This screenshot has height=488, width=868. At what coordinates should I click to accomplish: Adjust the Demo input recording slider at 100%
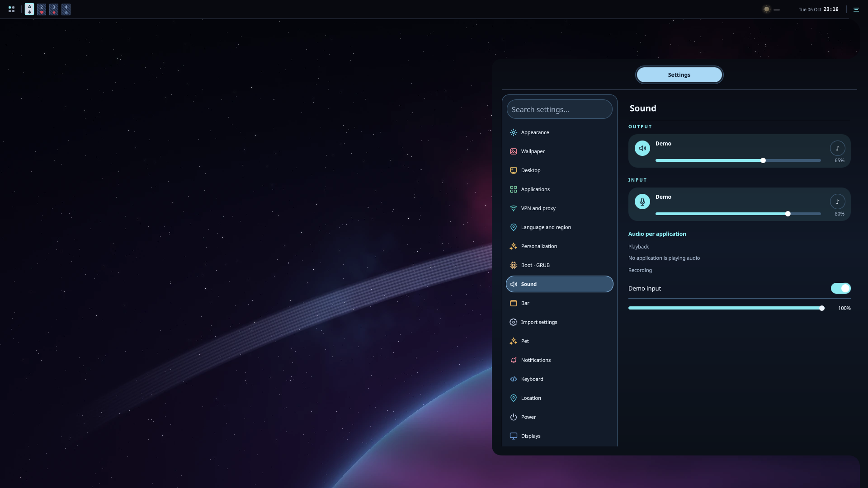pyautogui.click(x=726, y=308)
